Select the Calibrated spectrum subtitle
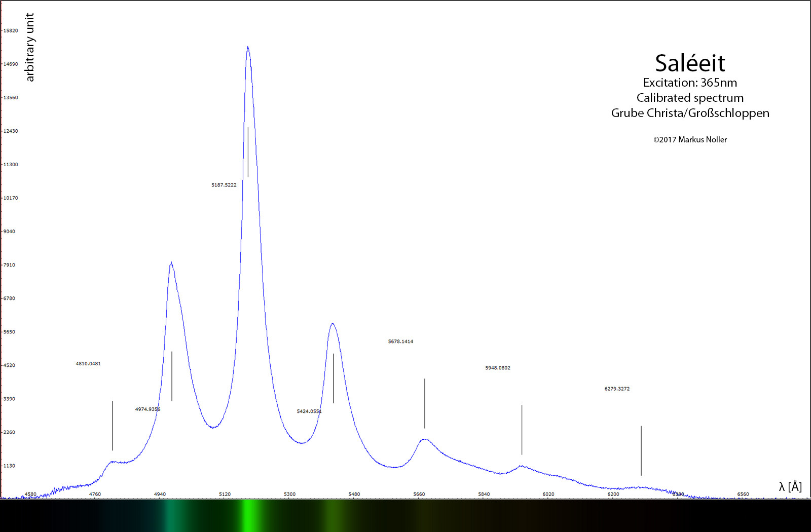 tap(690, 98)
